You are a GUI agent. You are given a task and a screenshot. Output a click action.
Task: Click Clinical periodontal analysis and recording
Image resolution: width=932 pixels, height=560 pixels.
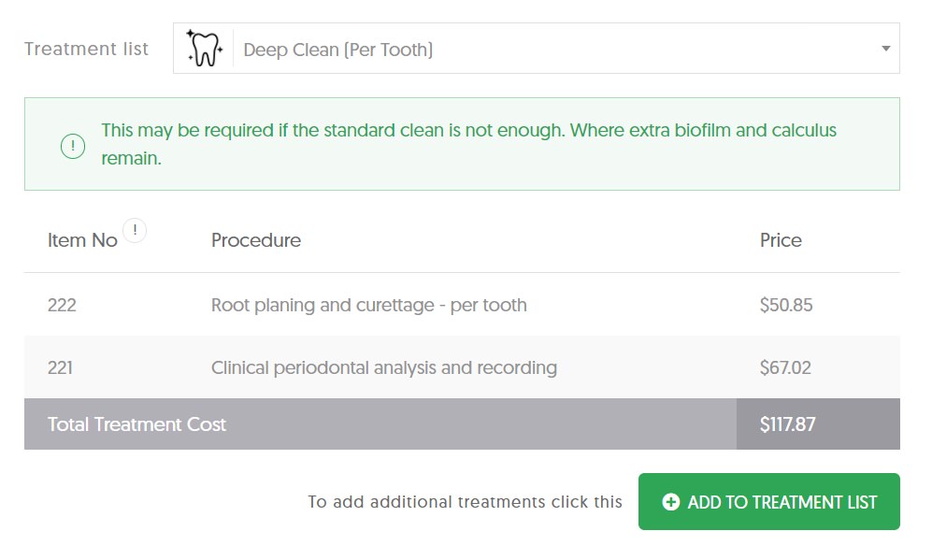pos(384,368)
